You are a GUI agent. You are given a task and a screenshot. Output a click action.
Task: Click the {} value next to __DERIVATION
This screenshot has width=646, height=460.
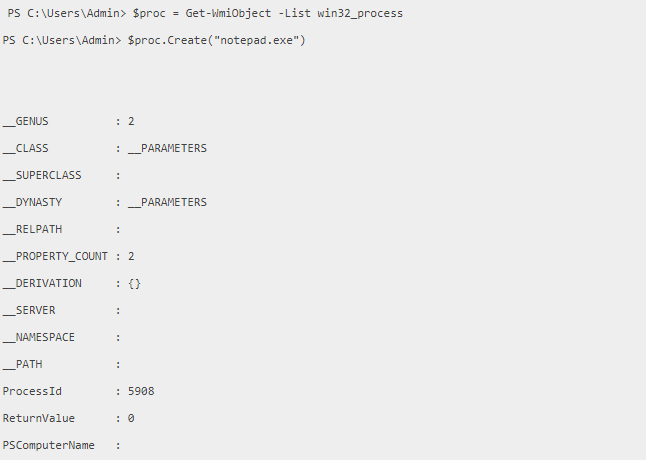tap(134, 283)
